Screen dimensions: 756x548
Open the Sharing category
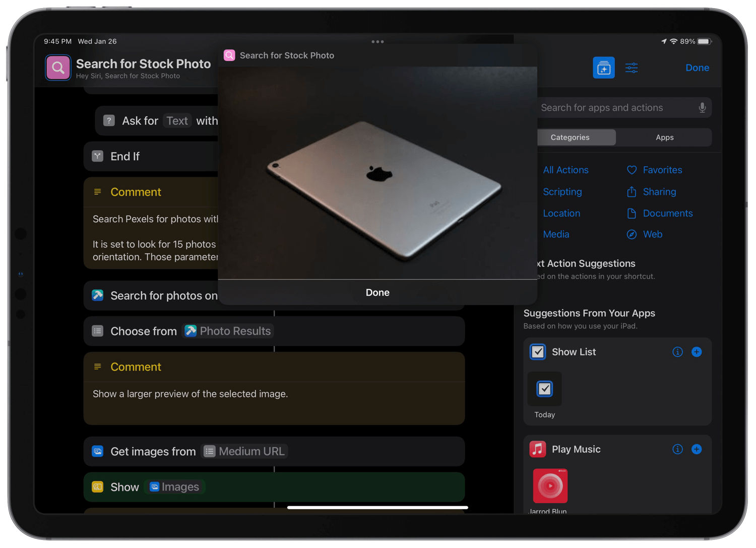[659, 192]
